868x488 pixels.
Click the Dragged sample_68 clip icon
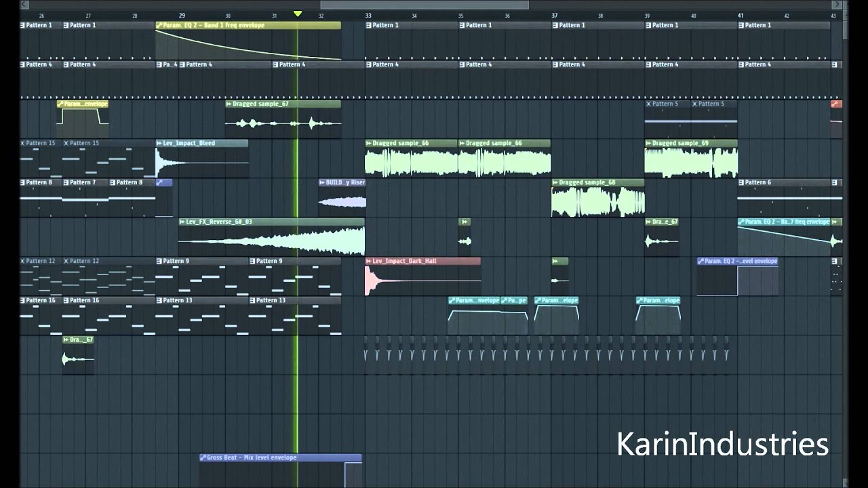click(x=555, y=183)
